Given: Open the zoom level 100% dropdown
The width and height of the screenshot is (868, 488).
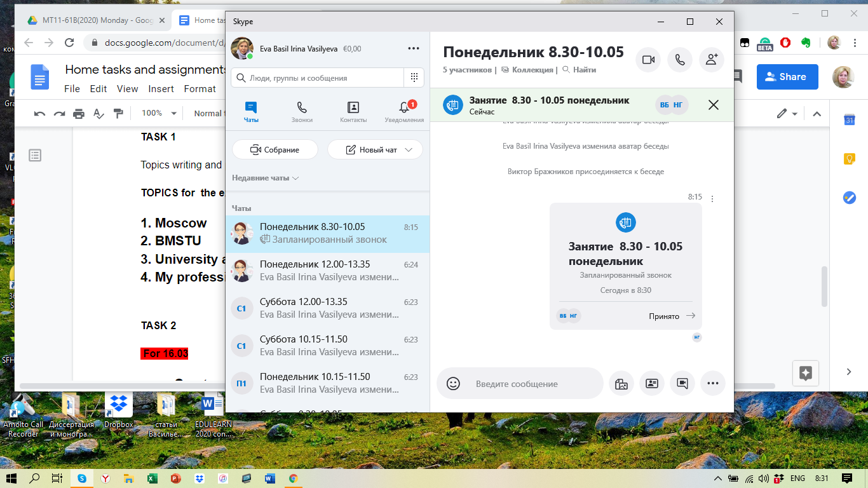Looking at the screenshot, I should (159, 113).
